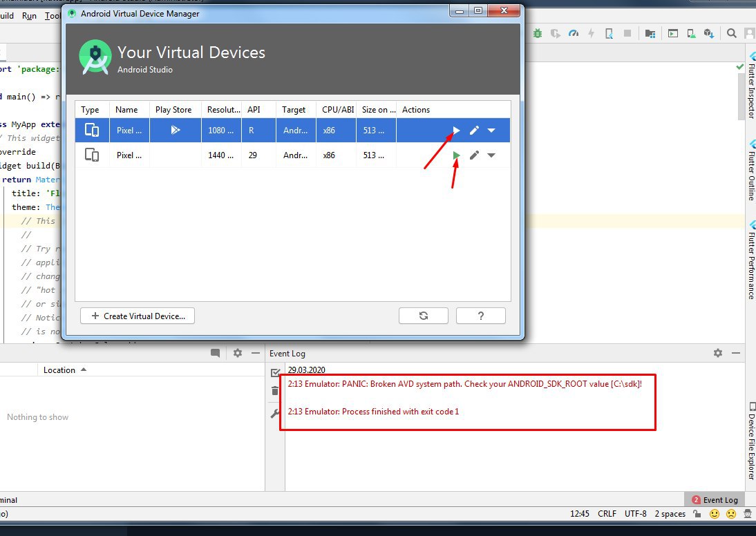756x536 pixels.
Task: Select the API 29 cell
Action: tap(253, 155)
